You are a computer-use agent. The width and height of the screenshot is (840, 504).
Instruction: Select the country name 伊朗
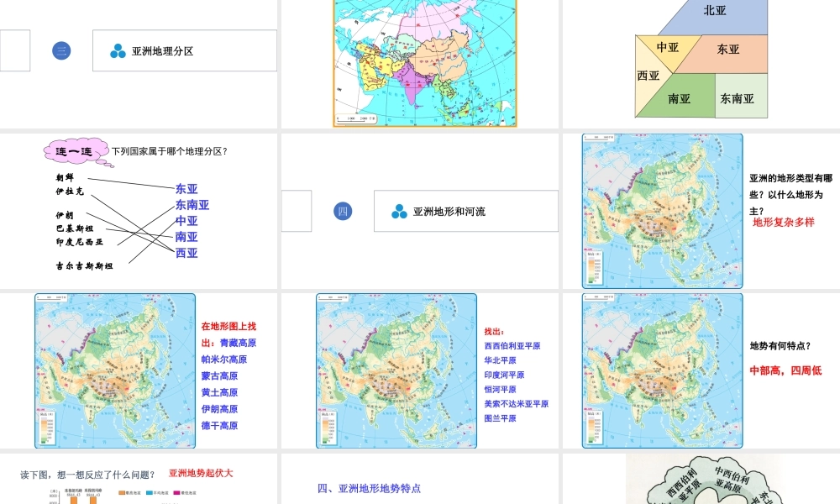[x=65, y=215]
